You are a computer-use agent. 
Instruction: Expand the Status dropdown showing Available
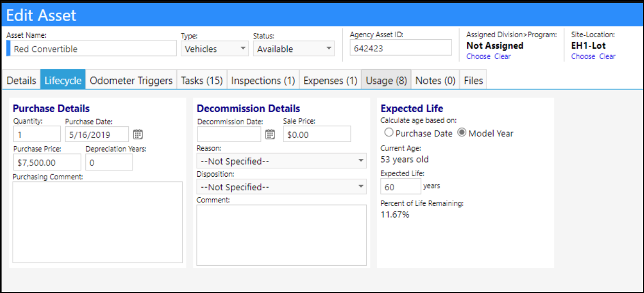[x=293, y=49]
